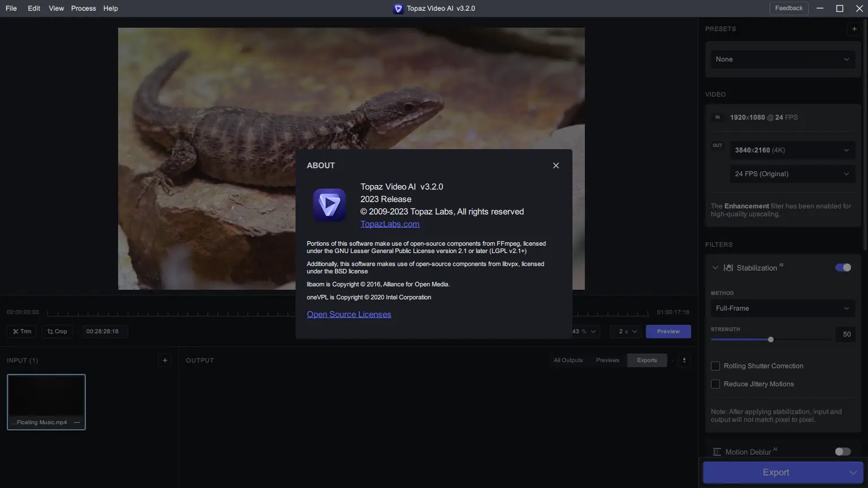Click the Strength value field showing 50

click(846, 334)
